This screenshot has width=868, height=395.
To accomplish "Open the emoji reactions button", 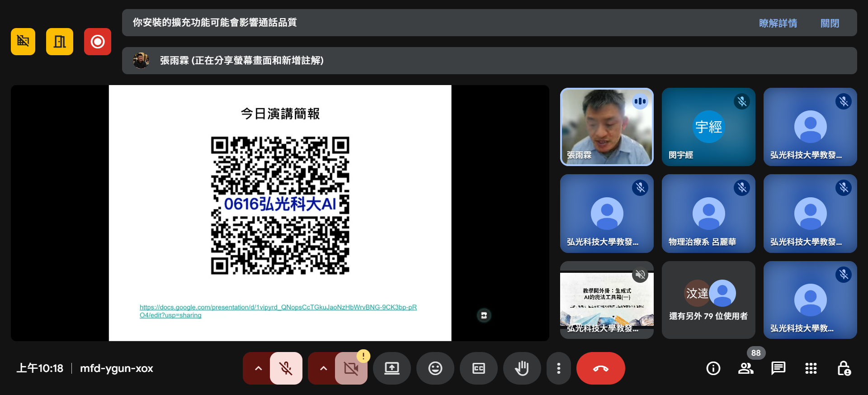I will 435,368.
